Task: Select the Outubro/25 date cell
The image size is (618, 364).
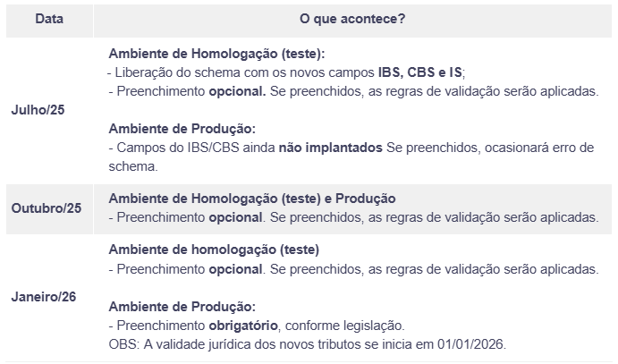Action: click(46, 207)
